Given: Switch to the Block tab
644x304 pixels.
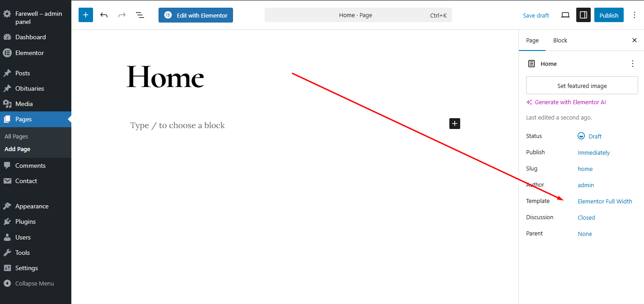Looking at the screenshot, I should pos(560,40).
